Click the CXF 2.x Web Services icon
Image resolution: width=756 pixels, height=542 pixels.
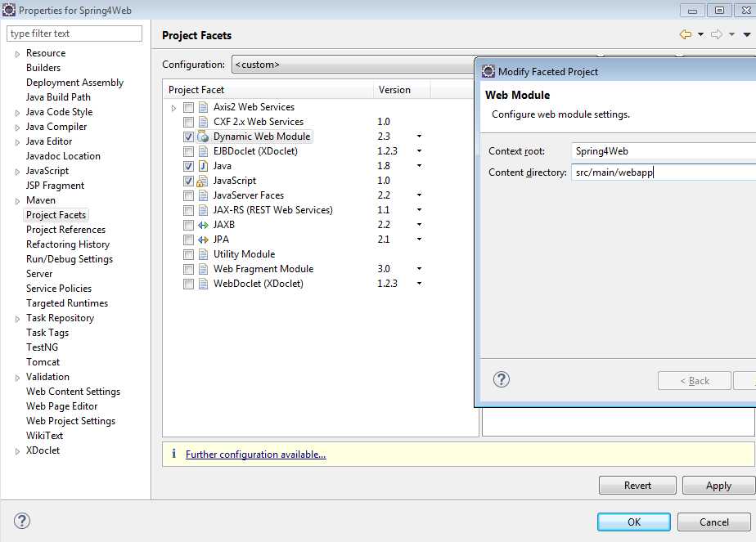tap(204, 122)
